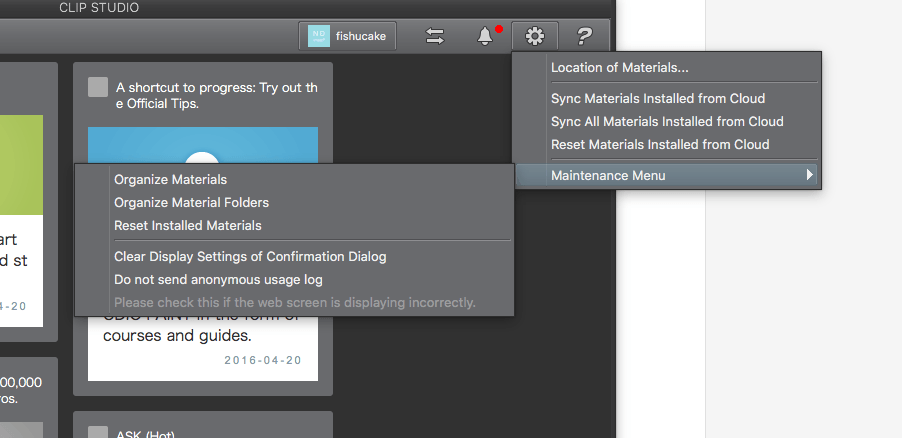This screenshot has height=438, width=902.
Task: Click the ASK (Hot) card icon
Action: 98,432
